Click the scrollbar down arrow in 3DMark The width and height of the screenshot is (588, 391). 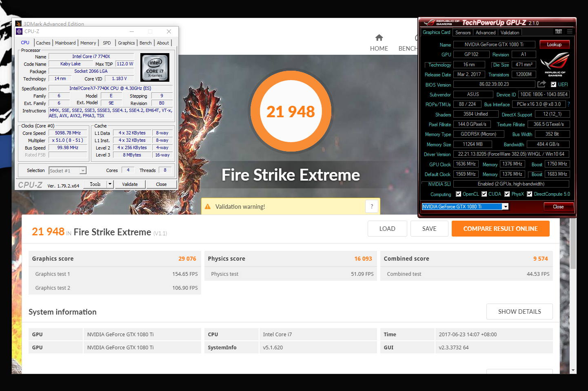(573, 370)
